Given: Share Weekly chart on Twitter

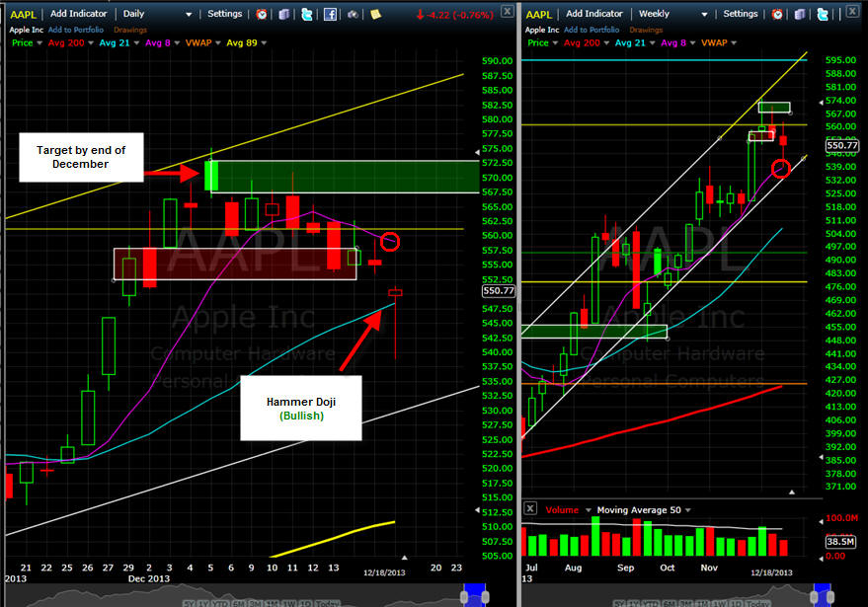Looking at the screenshot, I should pos(823,15).
